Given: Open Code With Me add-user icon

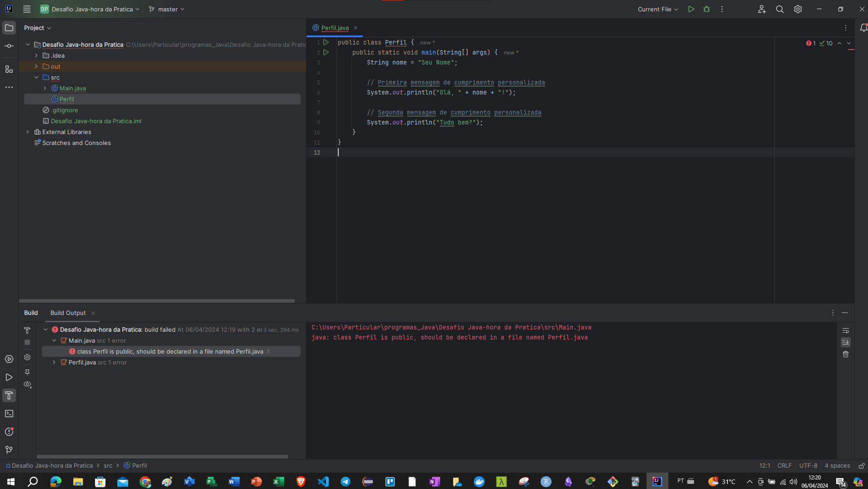Looking at the screenshot, I should (x=762, y=9).
